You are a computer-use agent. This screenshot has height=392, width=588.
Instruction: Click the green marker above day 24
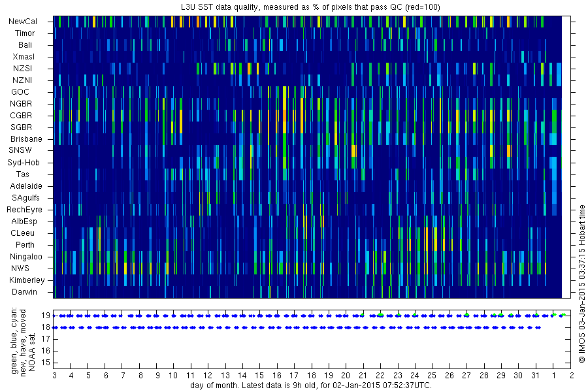tap(414, 315)
